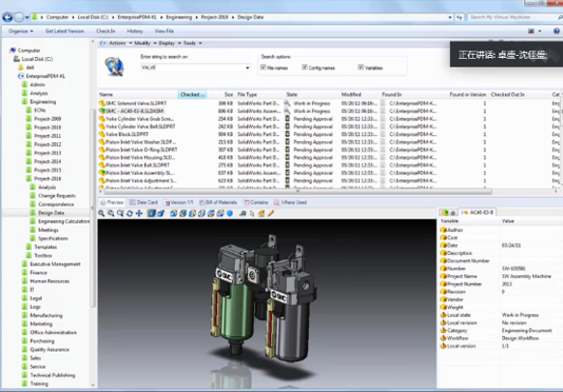
Task: Click the Check In button
Action: [x=105, y=31]
